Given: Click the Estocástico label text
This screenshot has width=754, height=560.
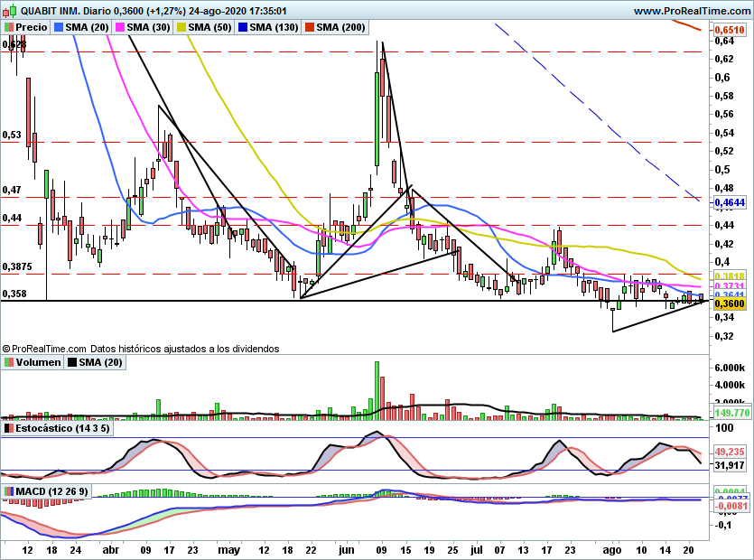Looking at the screenshot, I should (41, 428).
